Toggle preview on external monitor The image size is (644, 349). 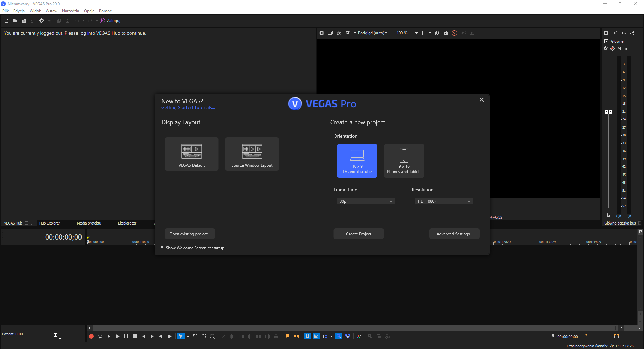[330, 33]
